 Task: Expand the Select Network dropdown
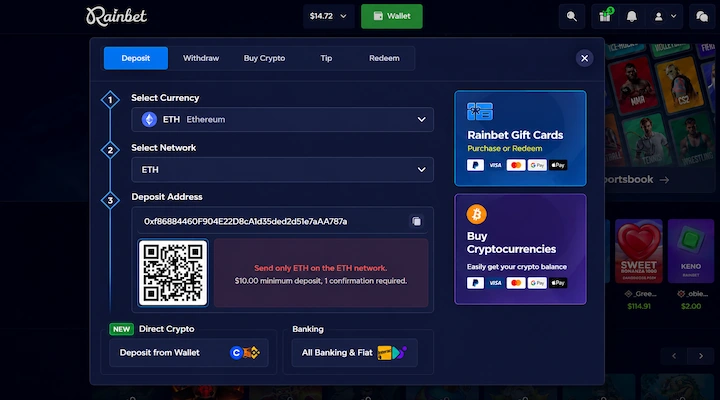pos(282,169)
